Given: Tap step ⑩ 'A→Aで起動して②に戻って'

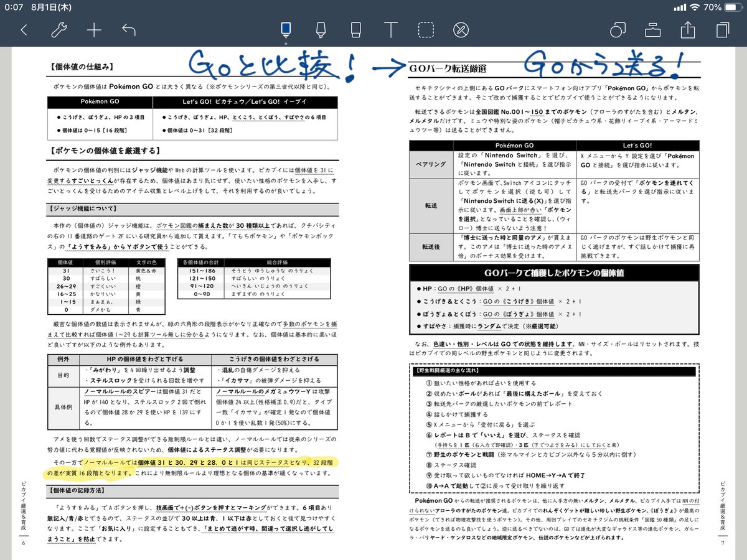Looking at the screenshot, I should [x=495, y=486].
